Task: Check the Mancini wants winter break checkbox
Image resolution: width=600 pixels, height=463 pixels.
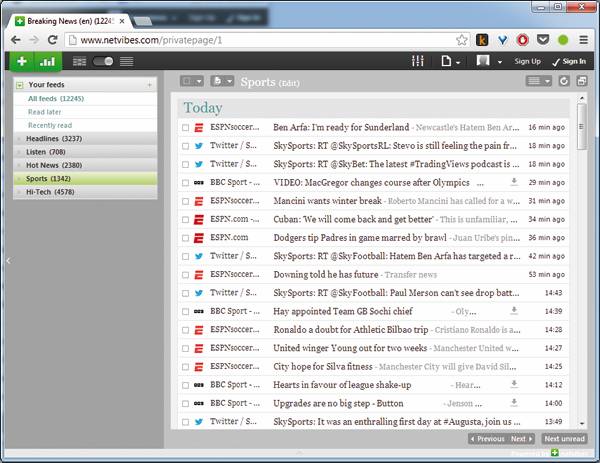Action: [186, 201]
